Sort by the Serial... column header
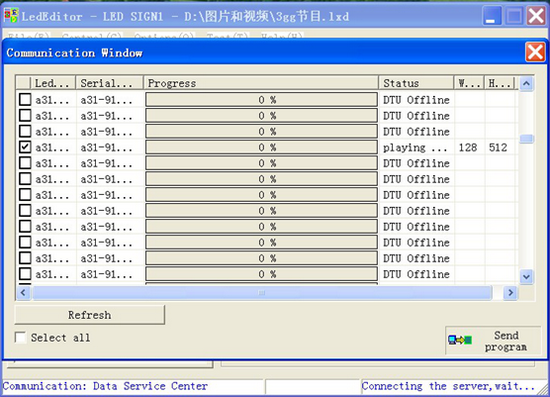550x397 pixels. pos(109,83)
